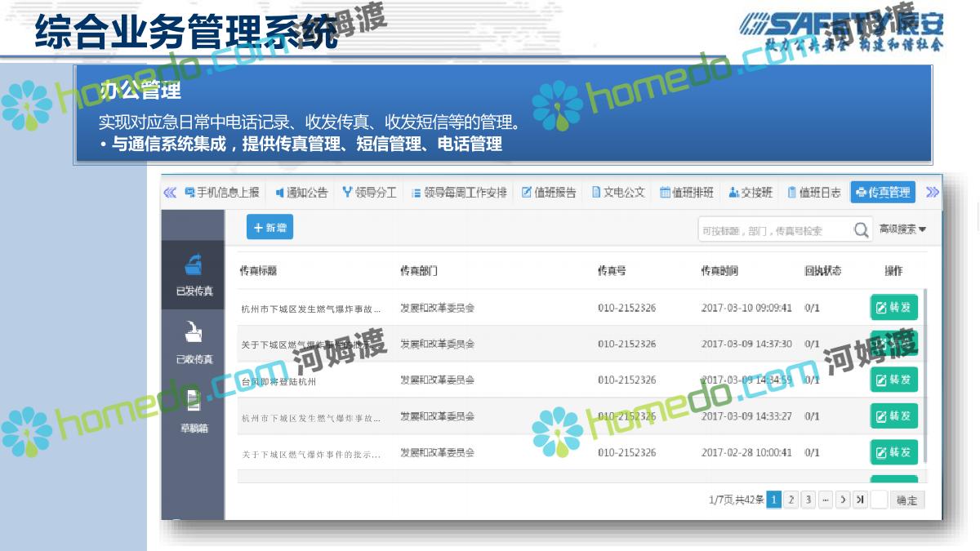The width and height of the screenshot is (980, 551).
Task: Switch to the 值班排班 tab
Action: pos(687,193)
